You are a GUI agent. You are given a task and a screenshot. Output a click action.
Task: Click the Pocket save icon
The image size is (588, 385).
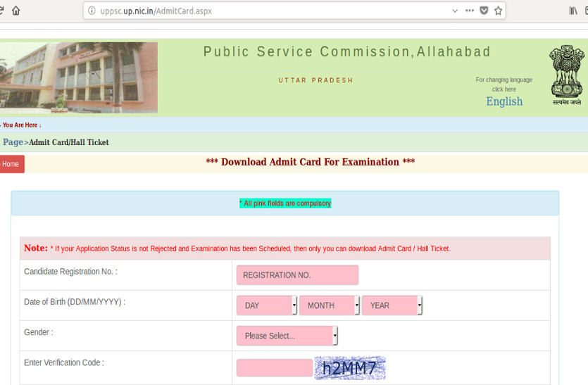484,11
